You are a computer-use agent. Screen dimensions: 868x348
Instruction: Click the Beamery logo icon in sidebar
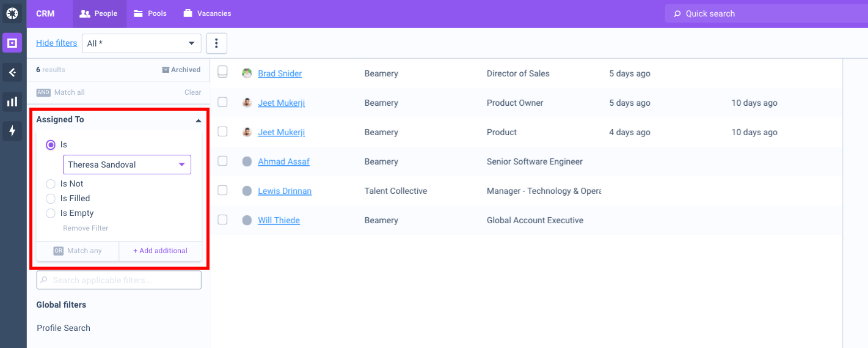12,13
